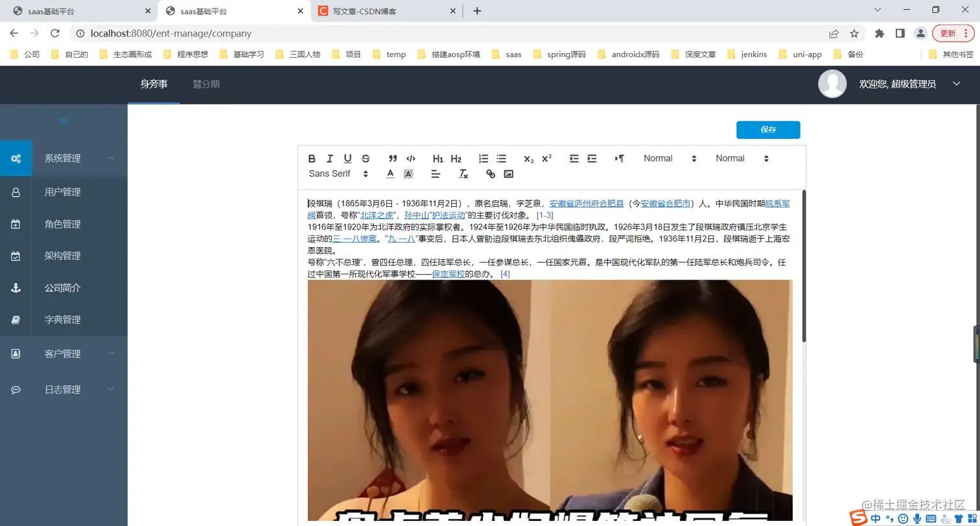Reload the page with the refresh icon

click(x=55, y=33)
